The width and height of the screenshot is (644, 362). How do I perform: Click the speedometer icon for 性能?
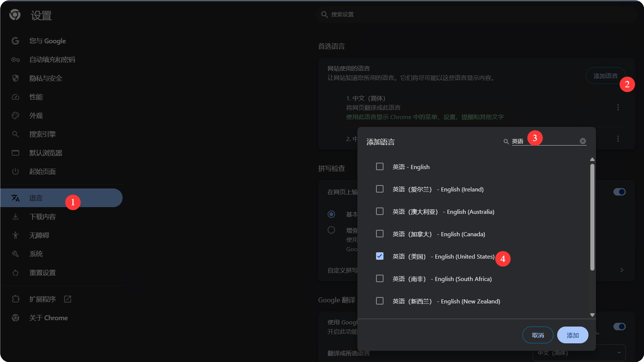tap(15, 97)
